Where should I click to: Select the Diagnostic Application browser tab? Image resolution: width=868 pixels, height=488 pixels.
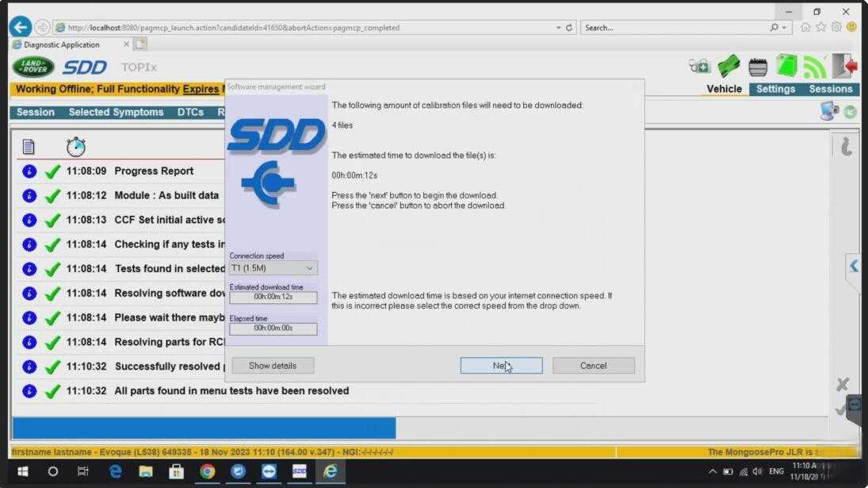click(69, 44)
